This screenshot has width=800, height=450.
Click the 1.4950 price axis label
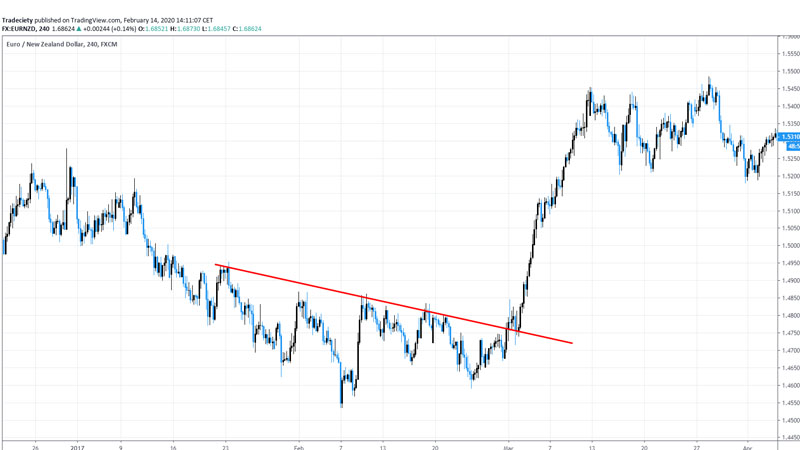tap(791, 263)
